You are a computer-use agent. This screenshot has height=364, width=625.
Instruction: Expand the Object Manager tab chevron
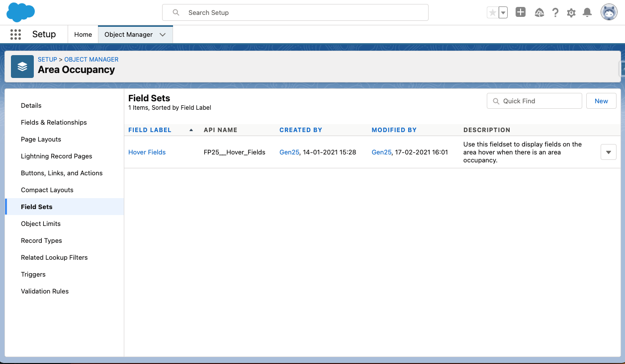tap(163, 35)
